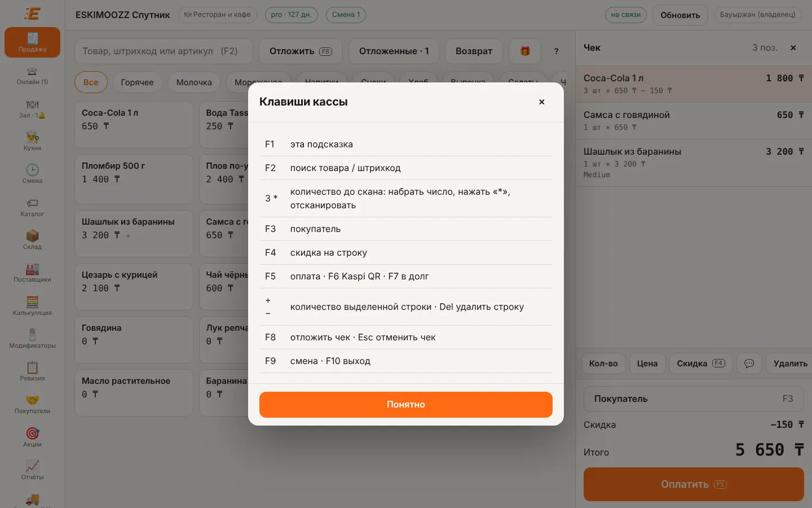Open the Покупатели sidebar section
Image resolution: width=812 pixels, height=508 pixels.
coord(32,405)
